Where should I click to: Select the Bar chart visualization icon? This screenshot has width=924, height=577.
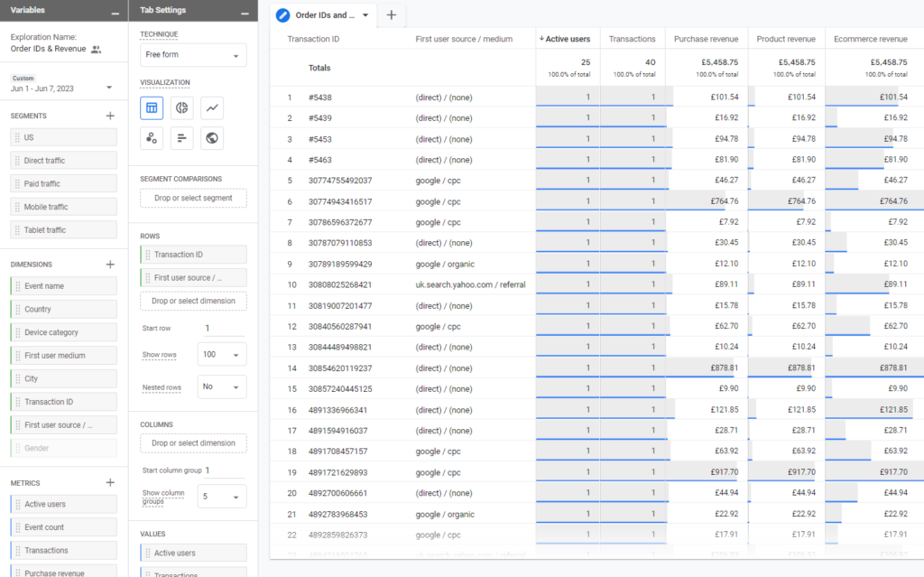tap(182, 138)
